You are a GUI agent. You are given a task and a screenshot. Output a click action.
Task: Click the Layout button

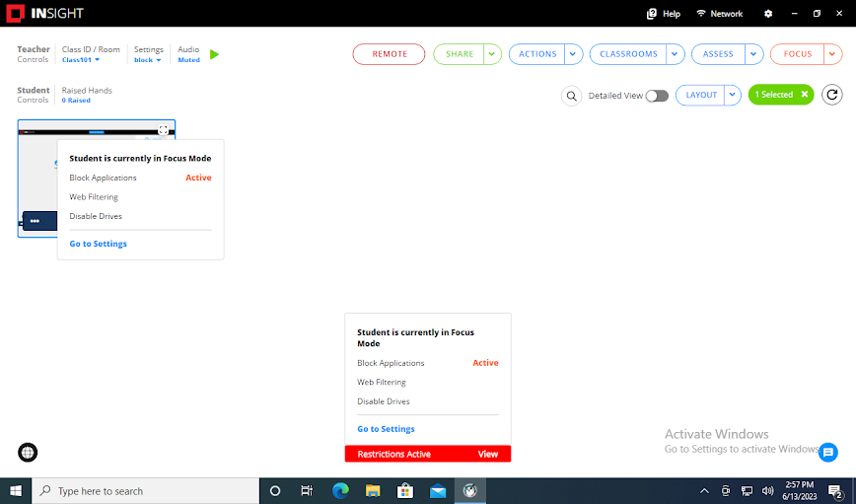701,95
